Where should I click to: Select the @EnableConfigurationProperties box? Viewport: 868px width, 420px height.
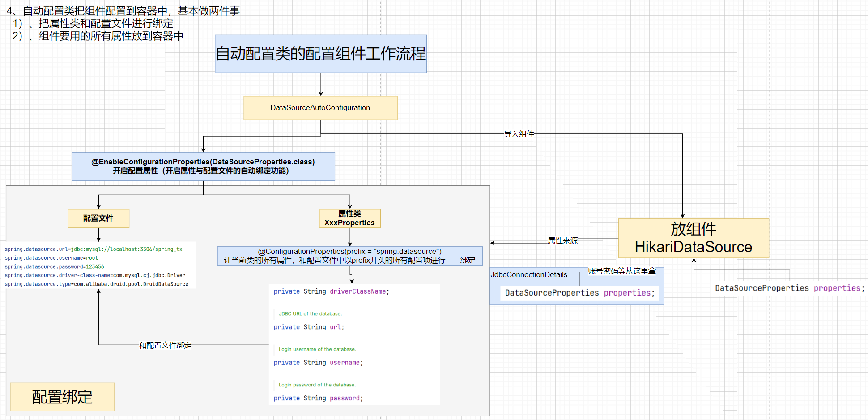point(203,167)
